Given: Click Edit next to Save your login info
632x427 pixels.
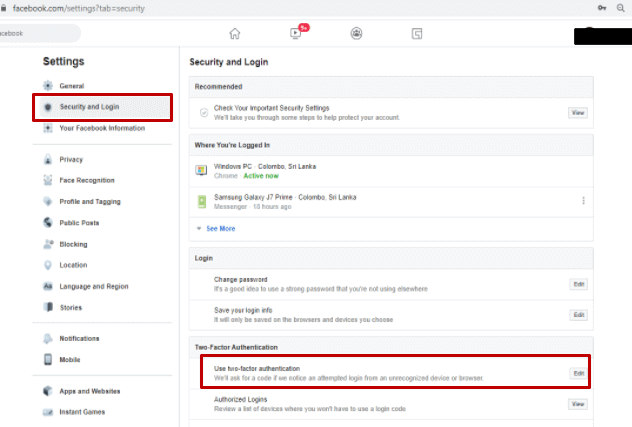Looking at the screenshot, I should [x=579, y=315].
